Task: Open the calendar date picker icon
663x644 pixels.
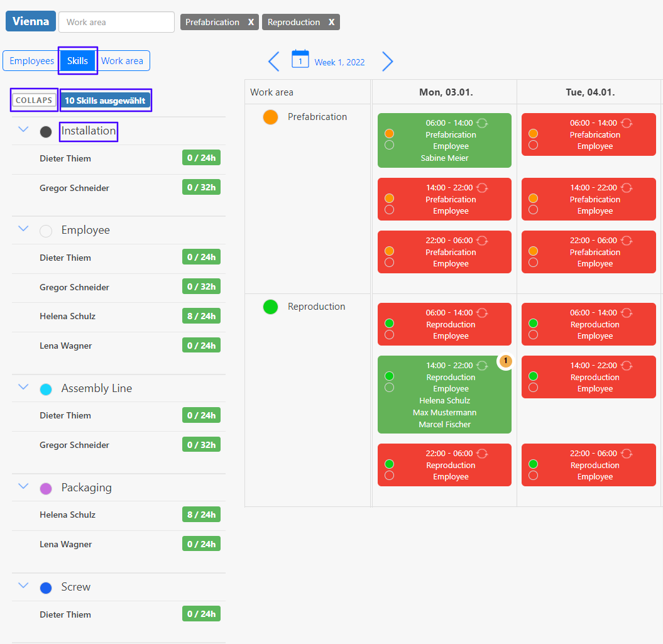Action: tap(300, 60)
